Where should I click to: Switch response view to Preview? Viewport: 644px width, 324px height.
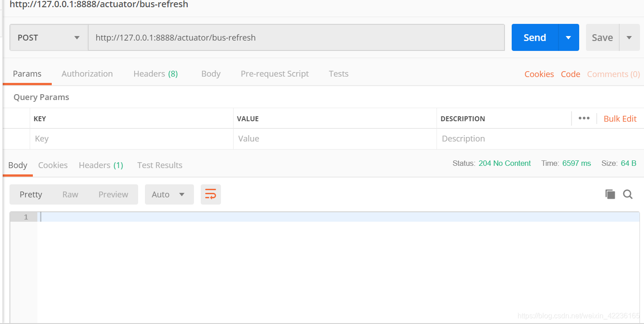pos(113,194)
